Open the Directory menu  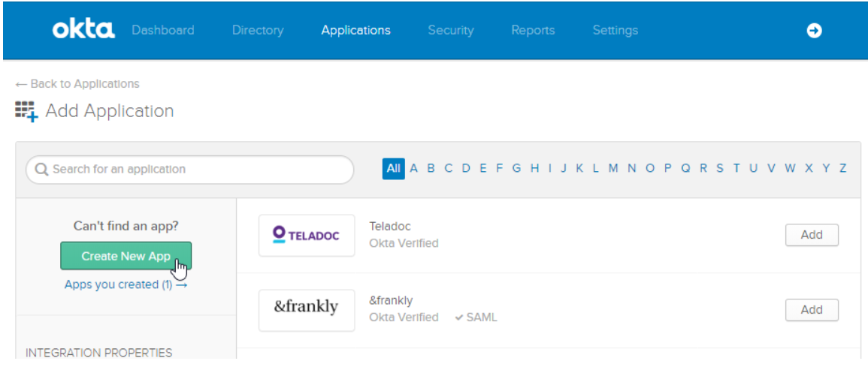click(x=258, y=30)
